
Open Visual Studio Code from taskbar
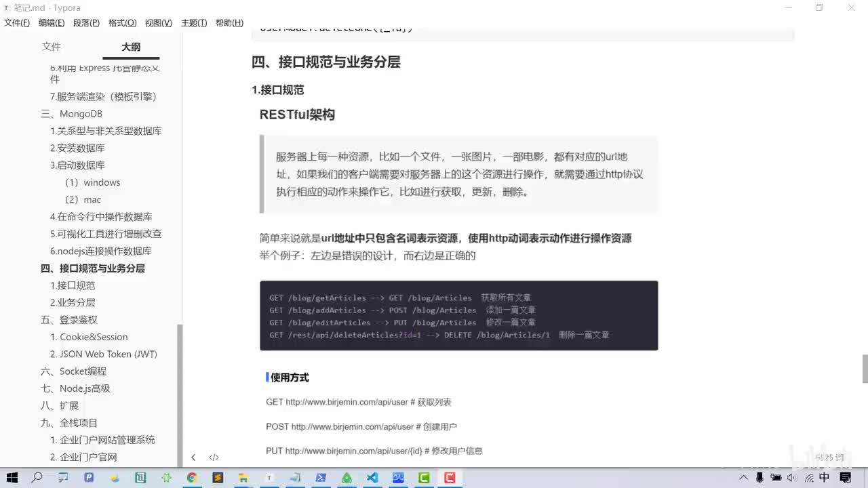tap(372, 478)
